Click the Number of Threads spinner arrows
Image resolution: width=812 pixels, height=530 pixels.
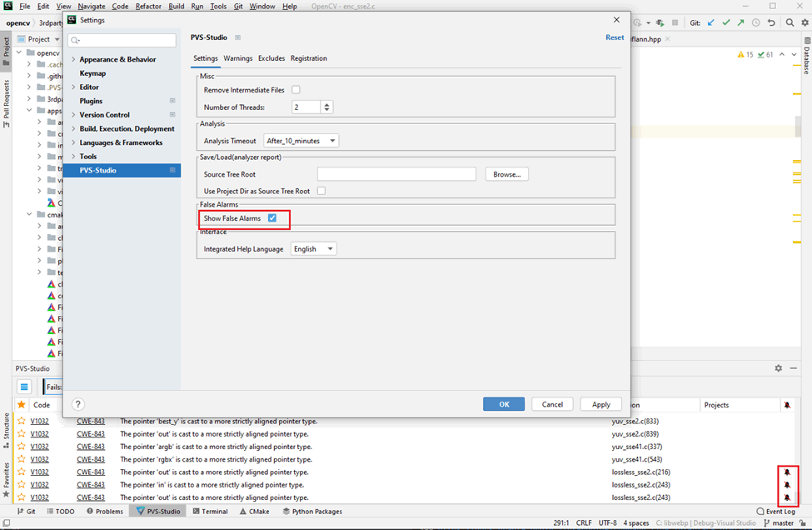coord(326,107)
